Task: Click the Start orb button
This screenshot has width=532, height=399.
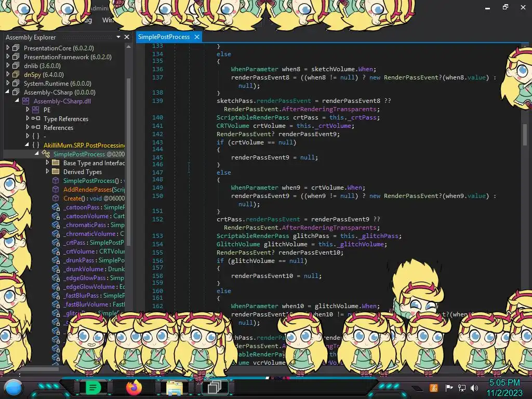Action: [x=13, y=388]
